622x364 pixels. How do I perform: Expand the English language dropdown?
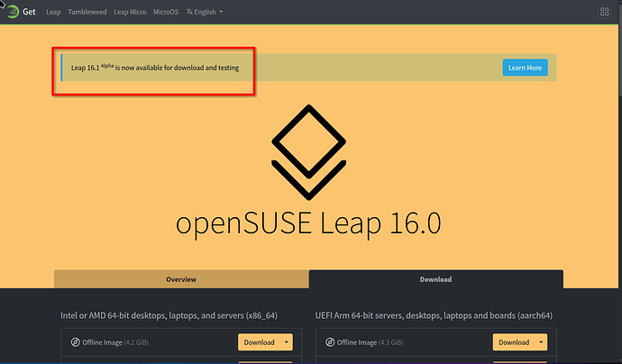(x=205, y=12)
